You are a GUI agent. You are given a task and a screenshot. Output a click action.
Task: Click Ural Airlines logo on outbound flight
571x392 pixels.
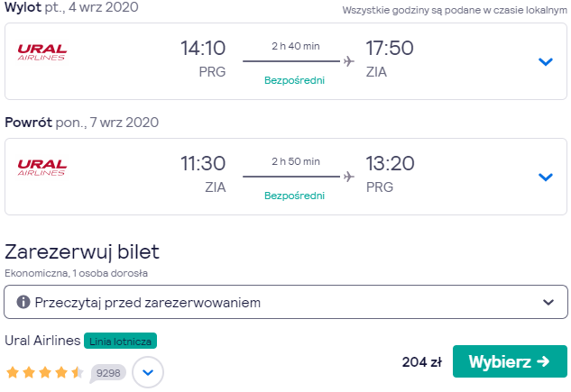coord(42,52)
